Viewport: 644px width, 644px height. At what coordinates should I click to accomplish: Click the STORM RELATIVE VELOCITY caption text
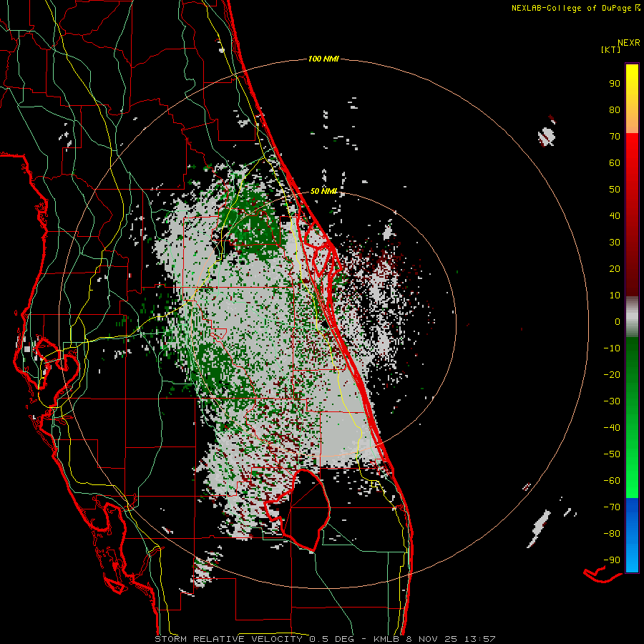coord(229,639)
